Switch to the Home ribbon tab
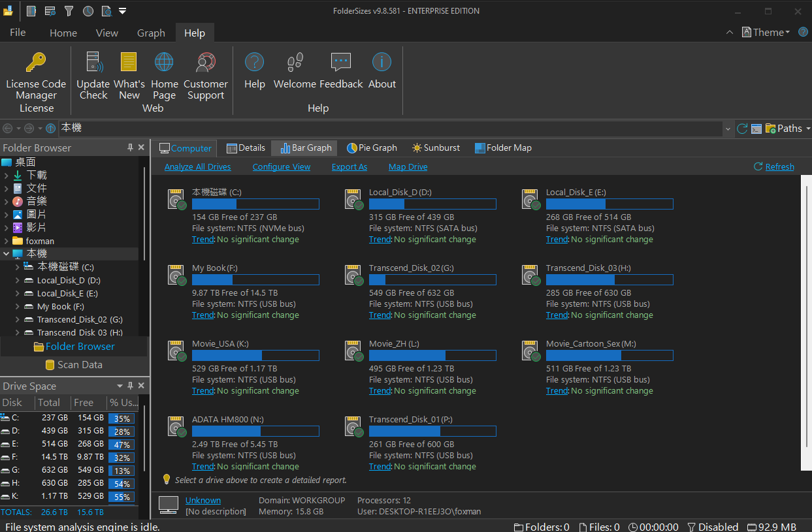812x532 pixels. click(x=63, y=33)
